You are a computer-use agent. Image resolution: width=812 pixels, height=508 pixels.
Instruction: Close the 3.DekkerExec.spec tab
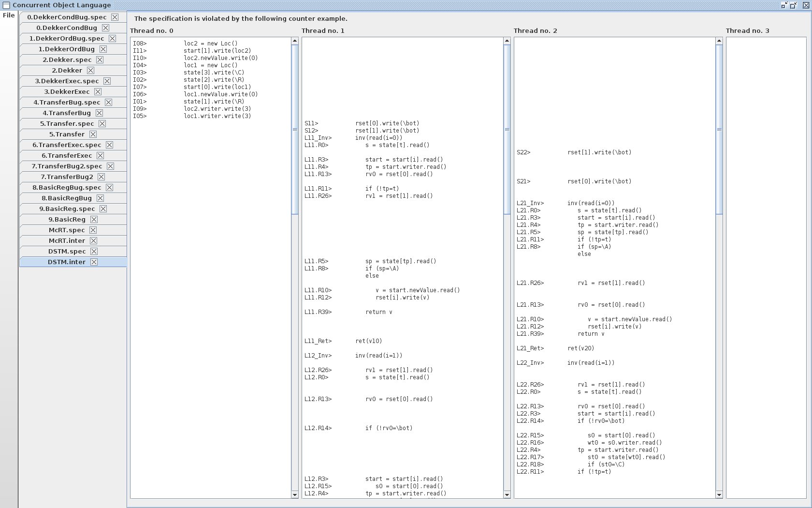coord(107,81)
